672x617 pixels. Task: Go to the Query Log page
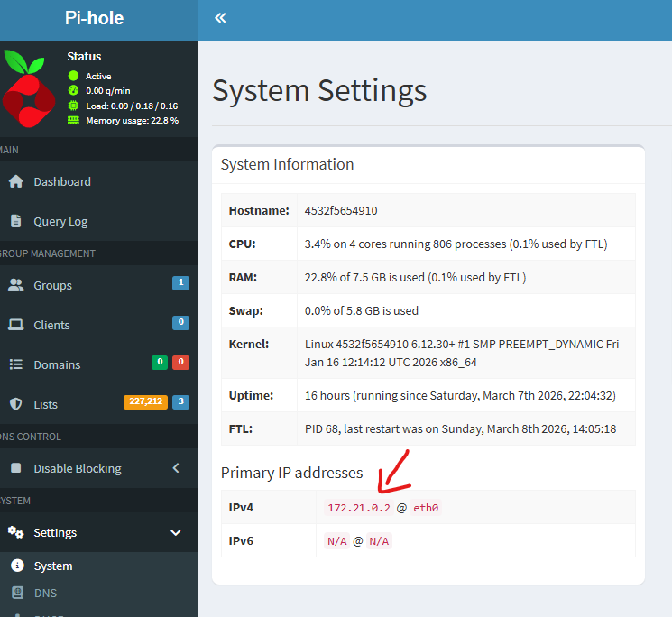pyautogui.click(x=60, y=221)
